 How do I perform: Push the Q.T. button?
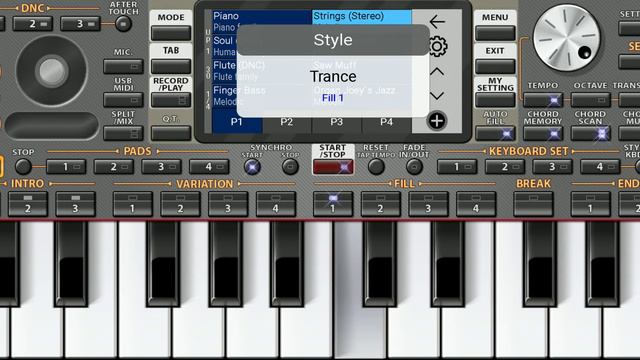click(x=171, y=133)
